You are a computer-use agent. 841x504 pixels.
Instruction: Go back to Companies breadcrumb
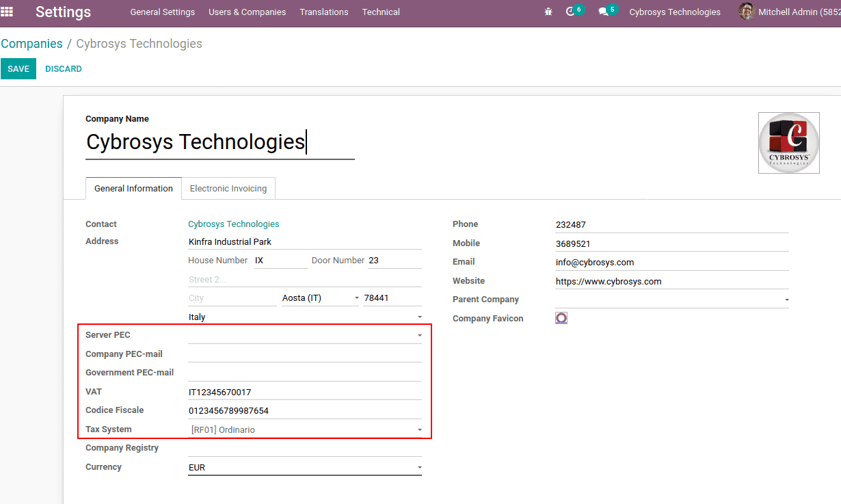[31, 44]
